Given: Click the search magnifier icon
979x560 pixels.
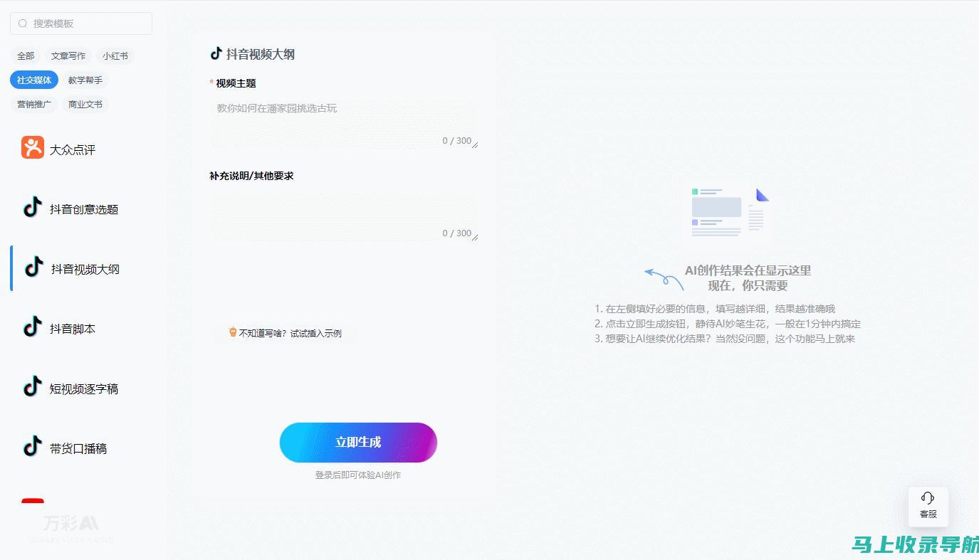Looking at the screenshot, I should click(23, 23).
